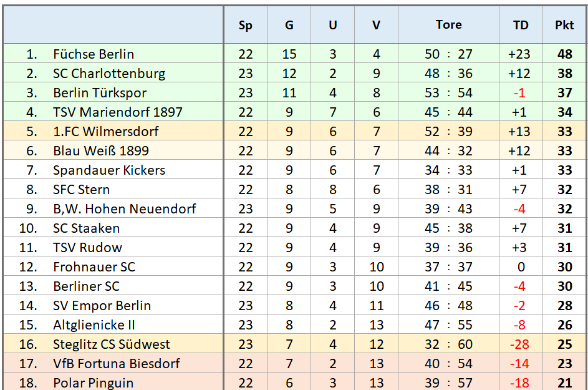Screen dimensions: 588x390
Task: Click the Sp column header
Action: coord(246,25)
